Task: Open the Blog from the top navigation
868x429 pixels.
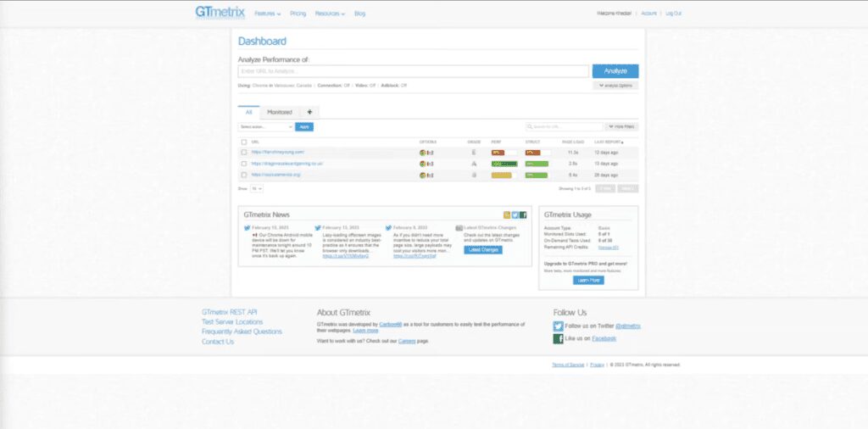Action: 359,14
